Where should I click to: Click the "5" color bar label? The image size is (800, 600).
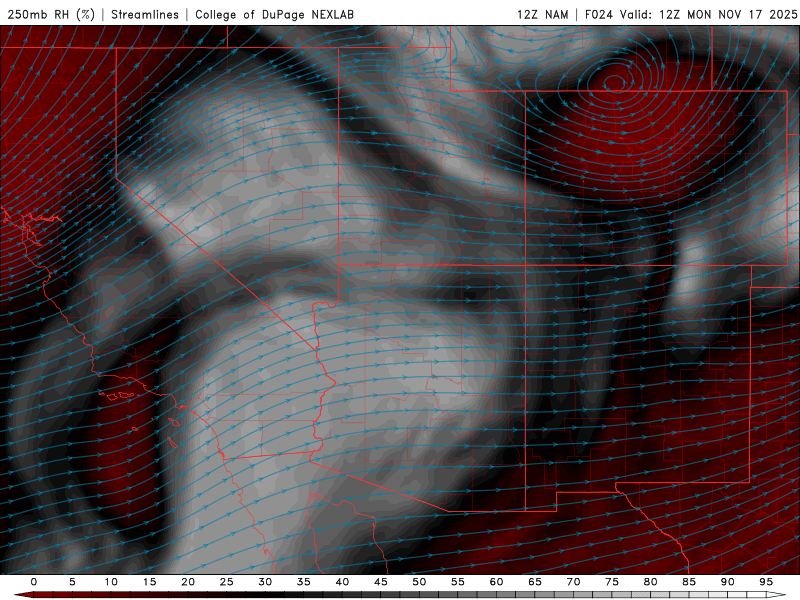coord(72,582)
